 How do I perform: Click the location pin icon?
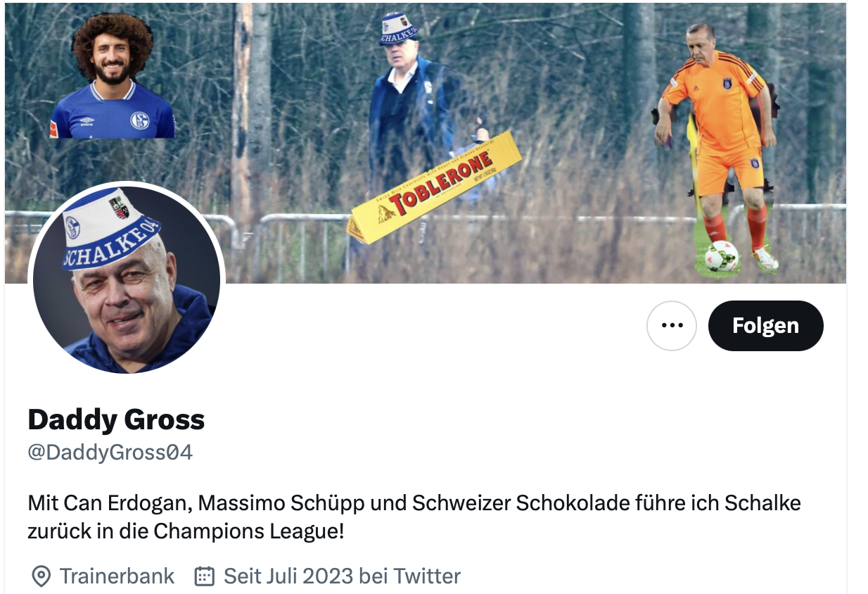[x=42, y=576]
